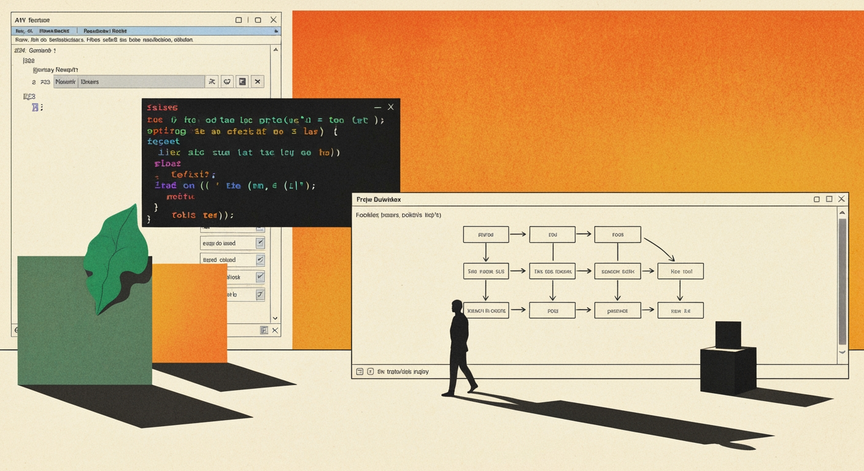The height and width of the screenshot is (471, 864).
Task: Toggle the checked box on the row ending 'alosk'
Action: pyautogui.click(x=260, y=277)
